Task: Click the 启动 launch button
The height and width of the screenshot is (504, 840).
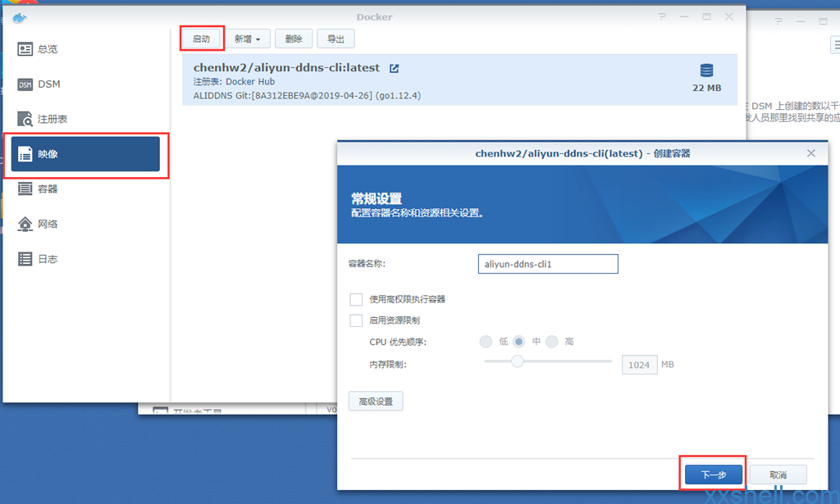Action: (202, 39)
